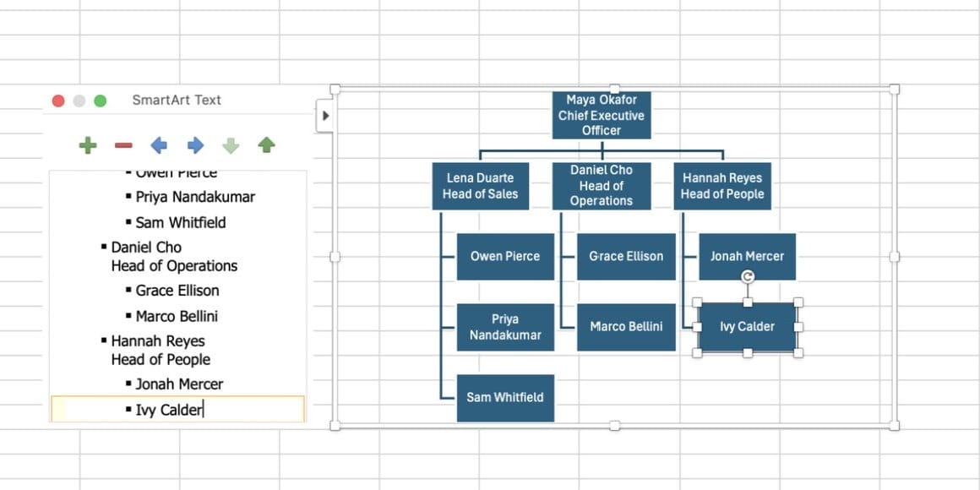Image resolution: width=980 pixels, height=490 pixels.
Task: Select the Sam Whitfield box in the chart
Action: [505, 398]
